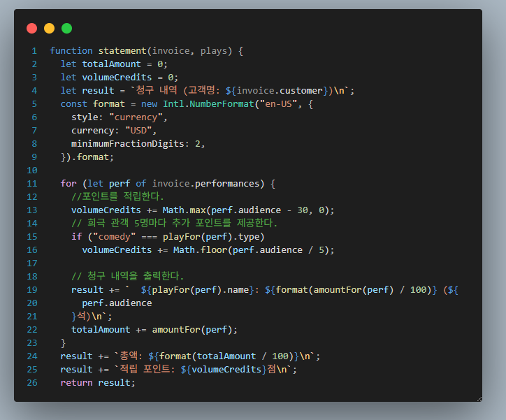Click the "comedy" string literal
This screenshot has width=506, height=420.
pos(114,236)
